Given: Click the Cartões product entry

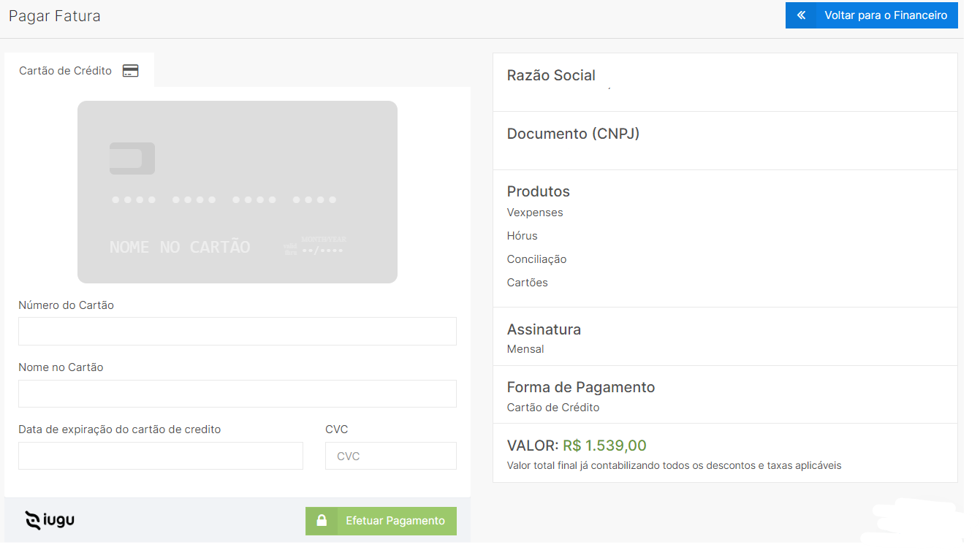Looking at the screenshot, I should [x=528, y=283].
